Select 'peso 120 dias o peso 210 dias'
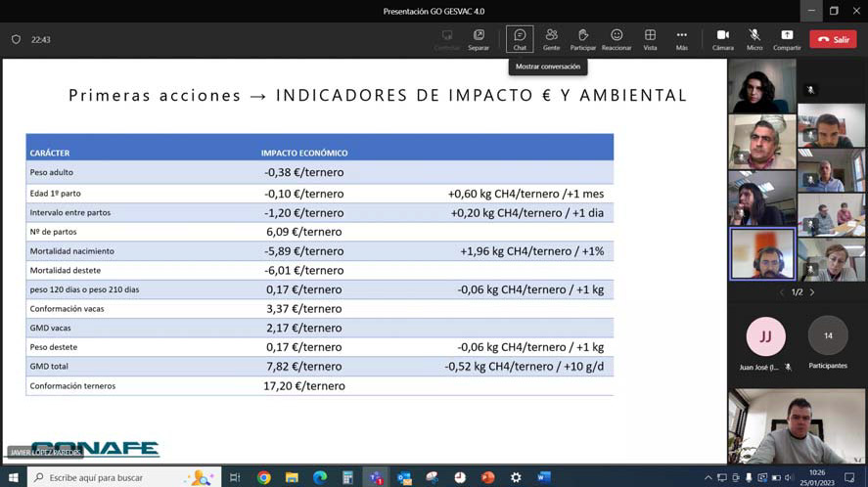868x487 pixels. [x=85, y=289]
